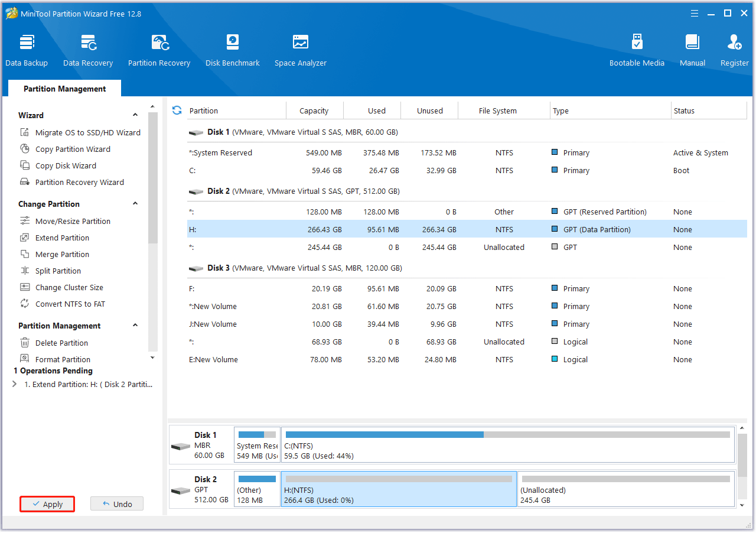Select the Disk 2 header row in the list
Screen dimensions: 756x533
[x=467, y=191]
